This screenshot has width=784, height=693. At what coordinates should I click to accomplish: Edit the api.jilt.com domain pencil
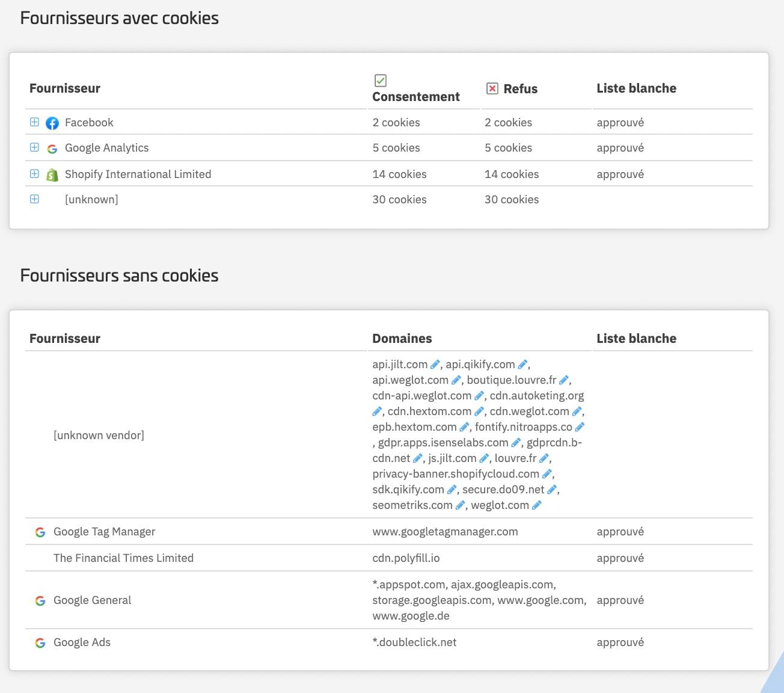click(435, 365)
